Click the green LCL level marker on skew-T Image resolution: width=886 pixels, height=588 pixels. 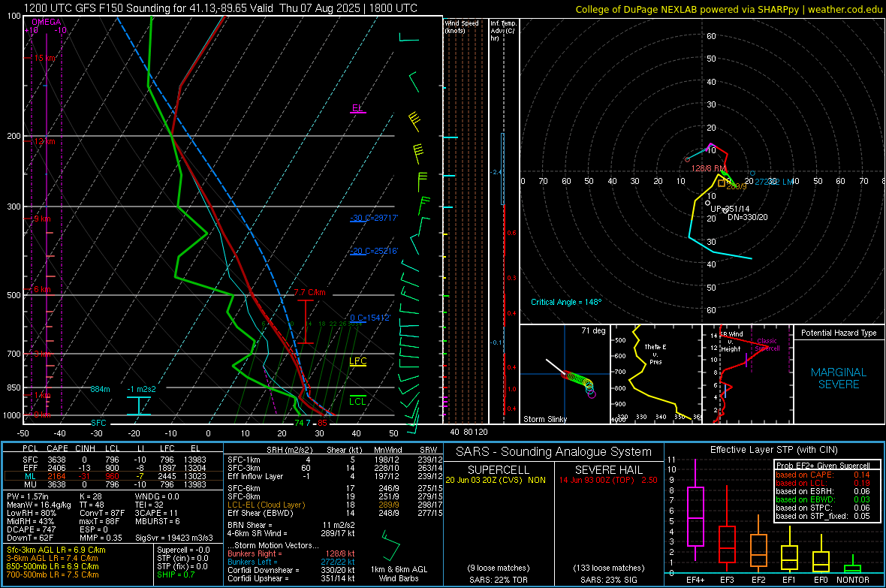coord(357,400)
